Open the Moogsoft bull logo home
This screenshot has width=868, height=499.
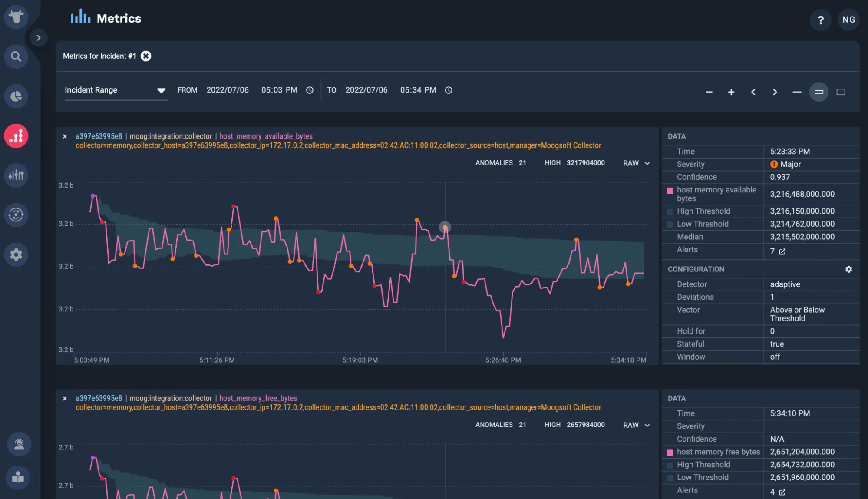click(16, 17)
